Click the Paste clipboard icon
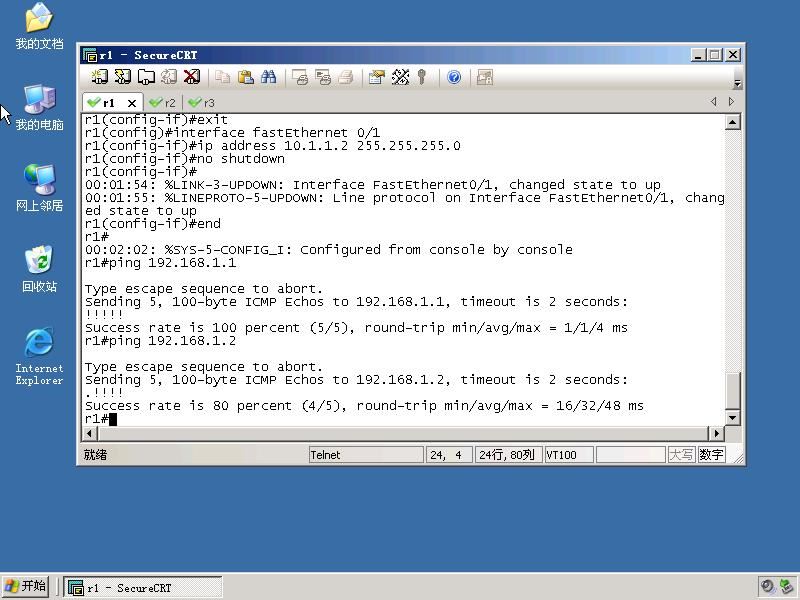 [x=245, y=77]
